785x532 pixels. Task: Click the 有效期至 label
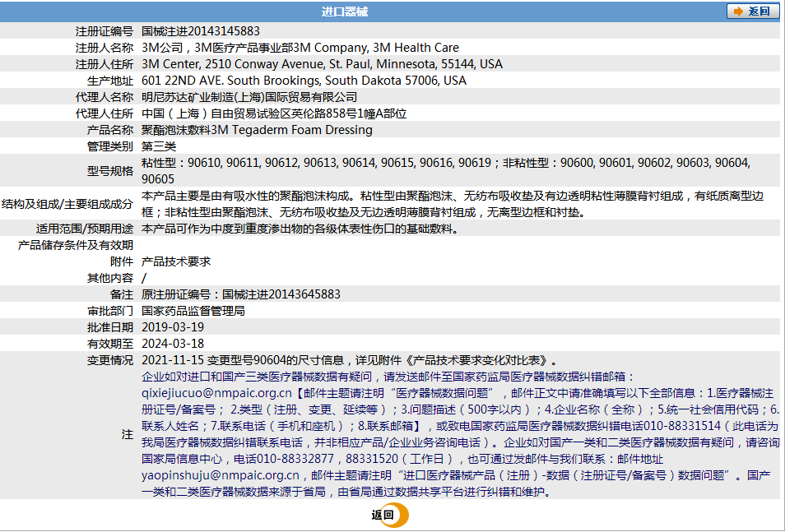coord(110,344)
